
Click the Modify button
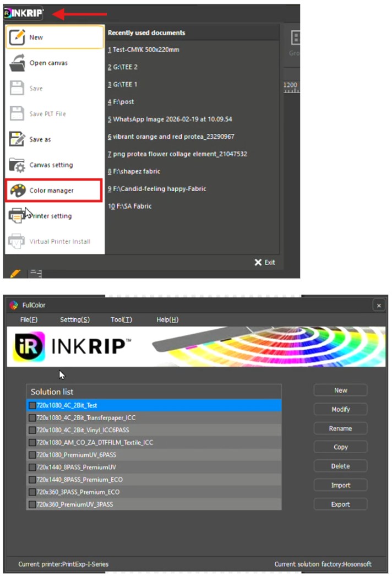click(x=341, y=409)
